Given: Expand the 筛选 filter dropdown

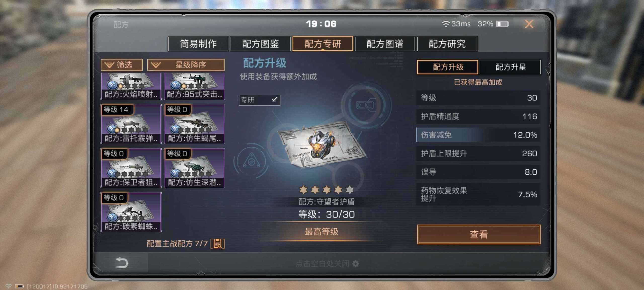Looking at the screenshot, I should 122,65.
